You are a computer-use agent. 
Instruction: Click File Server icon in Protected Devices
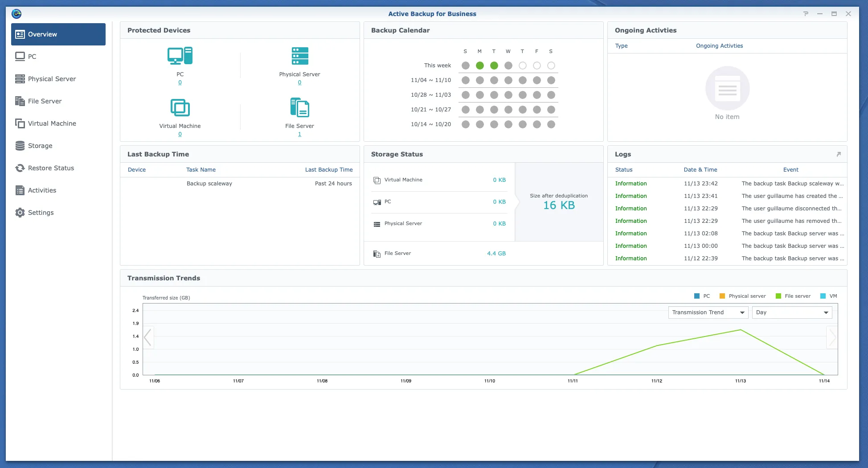point(300,108)
